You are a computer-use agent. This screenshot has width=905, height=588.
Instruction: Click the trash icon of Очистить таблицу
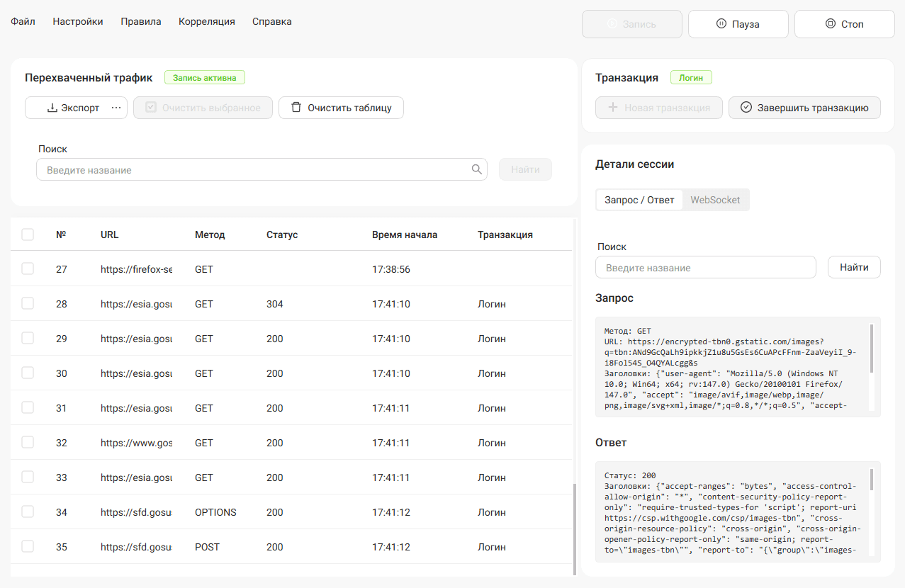tap(296, 108)
